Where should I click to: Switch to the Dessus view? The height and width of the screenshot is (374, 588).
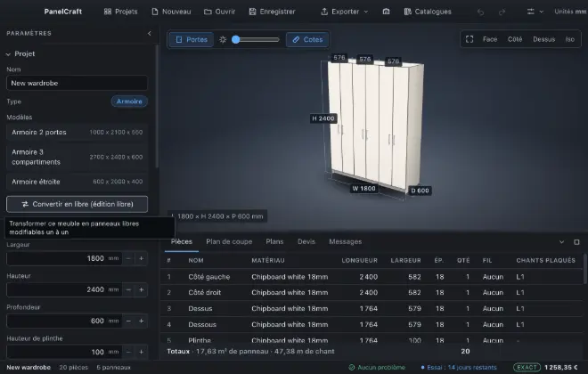[x=543, y=39]
